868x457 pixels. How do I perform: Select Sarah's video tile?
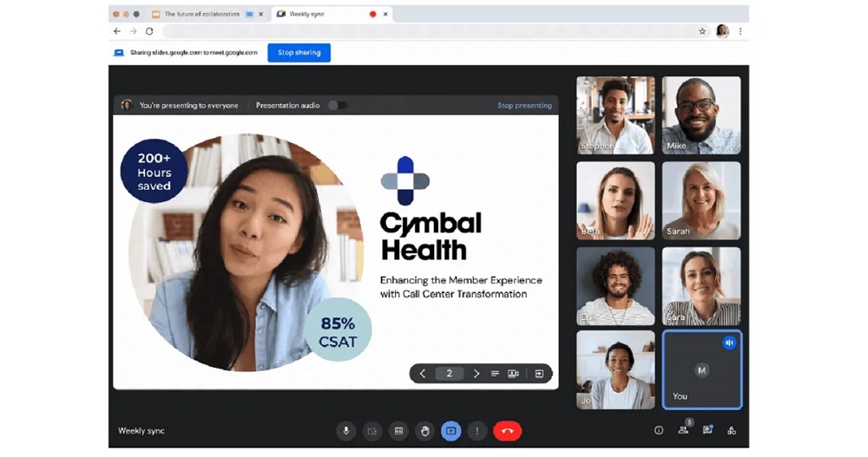701,200
